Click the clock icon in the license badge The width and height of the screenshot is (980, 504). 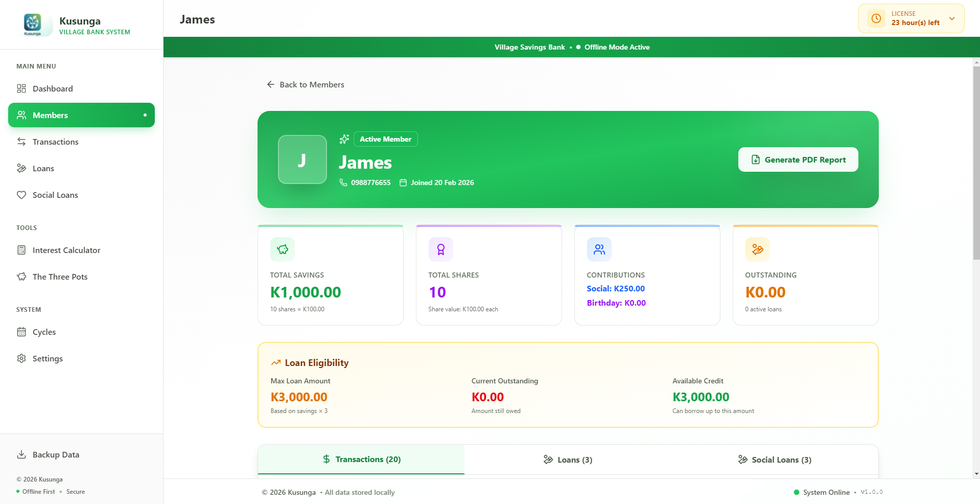tap(877, 18)
